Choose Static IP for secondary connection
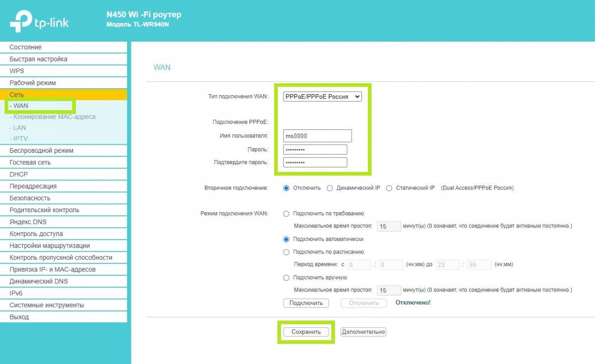 pyautogui.click(x=389, y=188)
